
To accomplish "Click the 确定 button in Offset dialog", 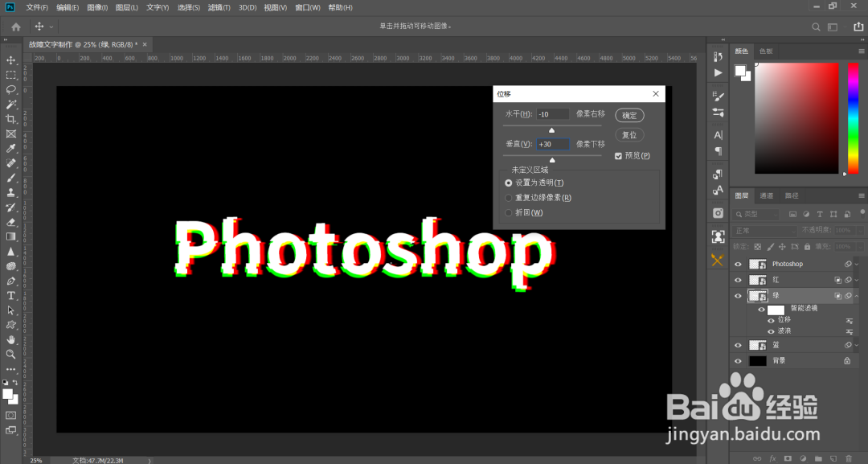I will [629, 116].
